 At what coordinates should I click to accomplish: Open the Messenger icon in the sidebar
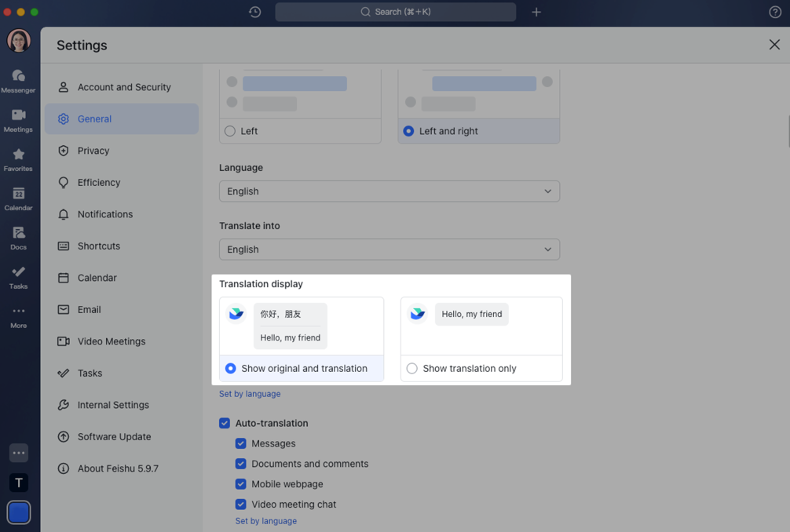[x=19, y=81]
